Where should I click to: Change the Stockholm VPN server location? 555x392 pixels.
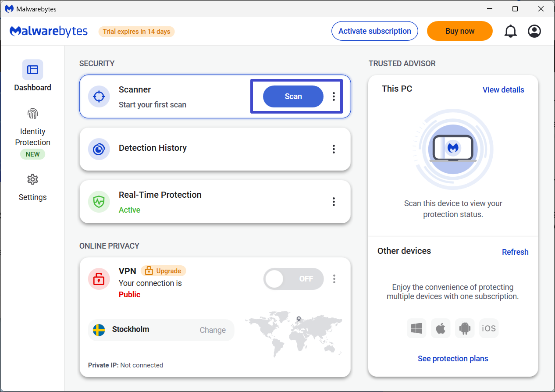pos(213,330)
